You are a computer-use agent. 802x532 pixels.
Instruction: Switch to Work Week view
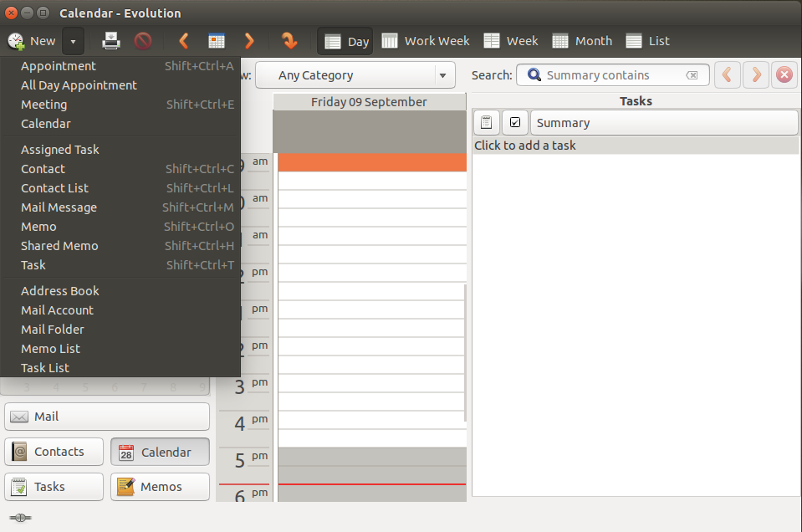(x=426, y=41)
